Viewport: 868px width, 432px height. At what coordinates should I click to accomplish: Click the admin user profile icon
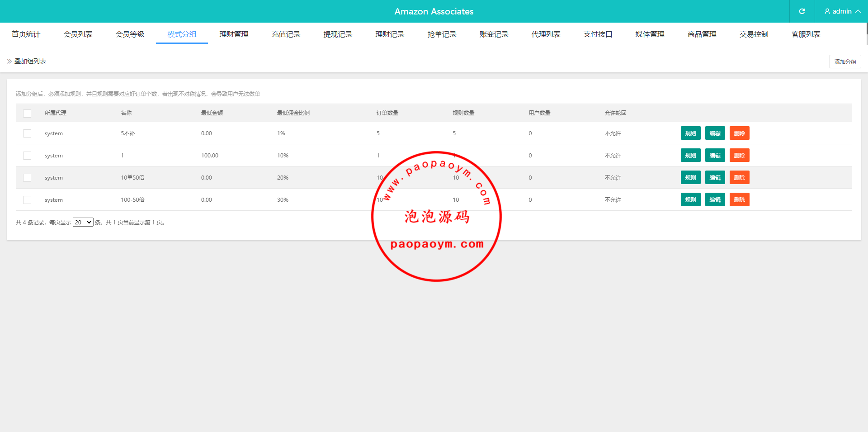pos(827,11)
